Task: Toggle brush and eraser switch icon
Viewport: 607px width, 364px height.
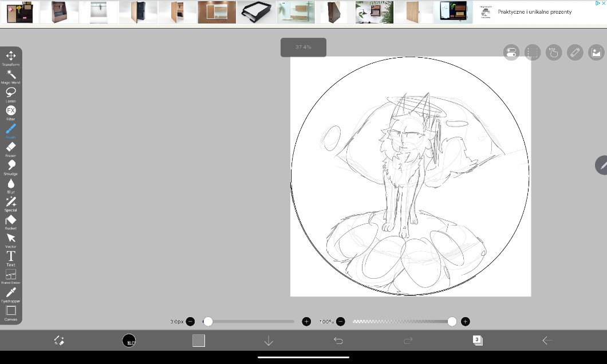Action: click(59, 341)
